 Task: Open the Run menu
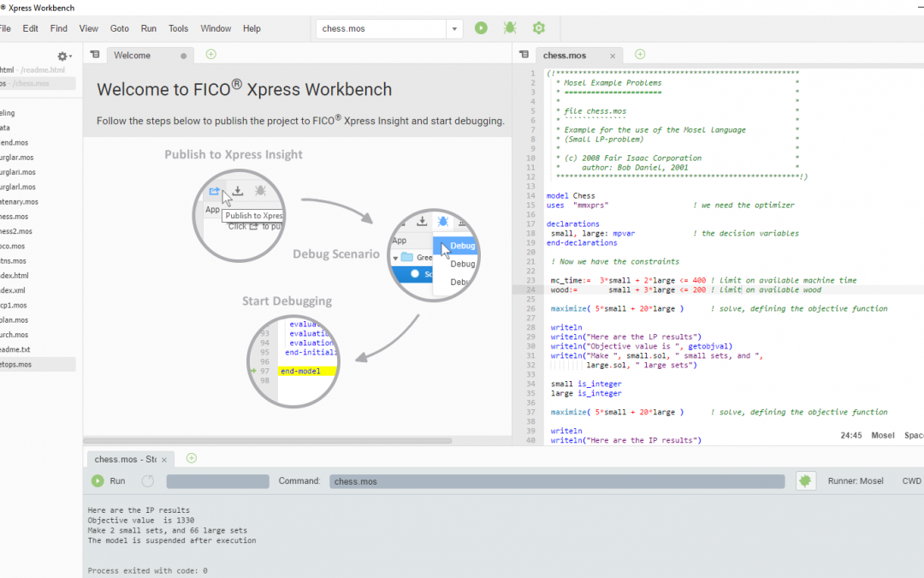149,28
